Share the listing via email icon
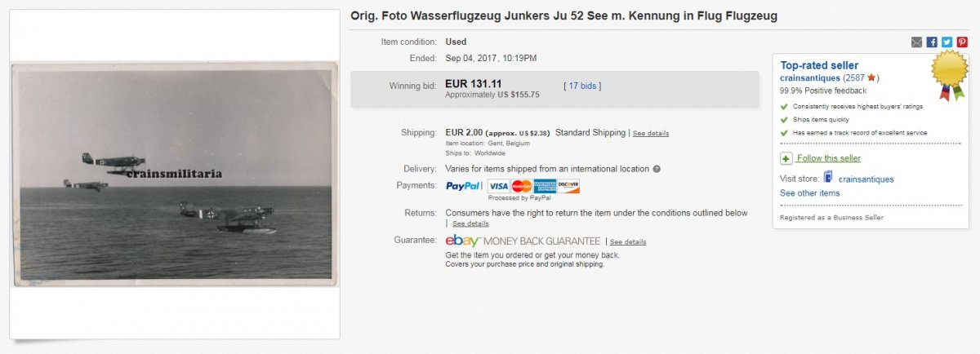Screen dimensions: 980x354 click(917, 42)
